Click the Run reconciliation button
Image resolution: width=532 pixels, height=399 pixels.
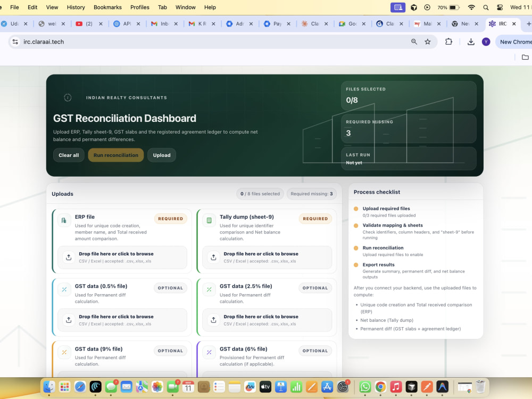pyautogui.click(x=115, y=155)
